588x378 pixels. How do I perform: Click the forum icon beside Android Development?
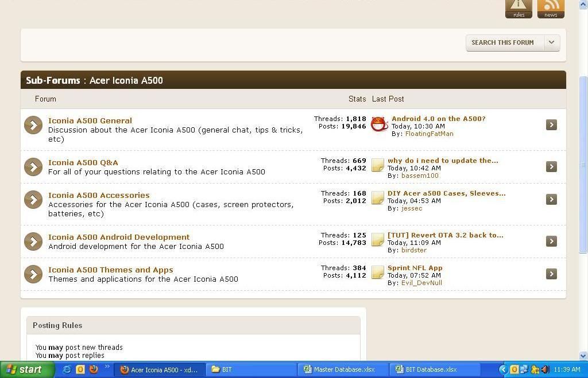pyautogui.click(x=33, y=241)
